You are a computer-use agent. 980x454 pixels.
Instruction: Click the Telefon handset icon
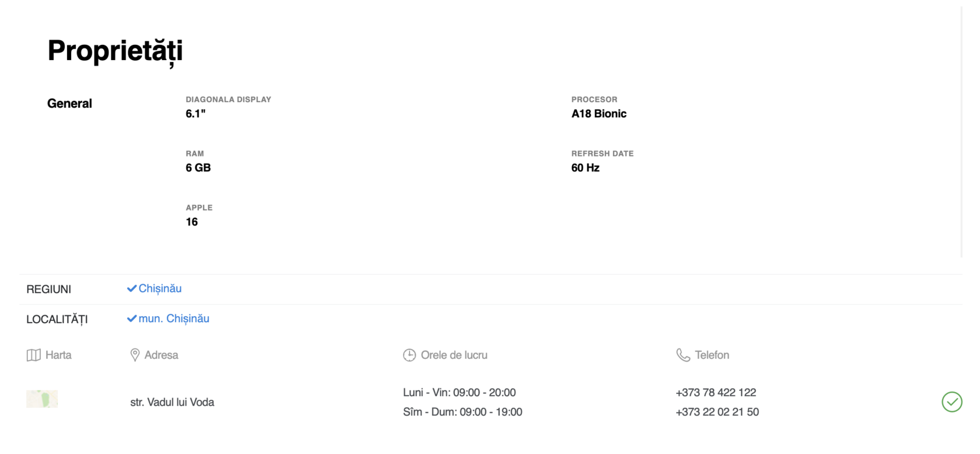pos(683,355)
